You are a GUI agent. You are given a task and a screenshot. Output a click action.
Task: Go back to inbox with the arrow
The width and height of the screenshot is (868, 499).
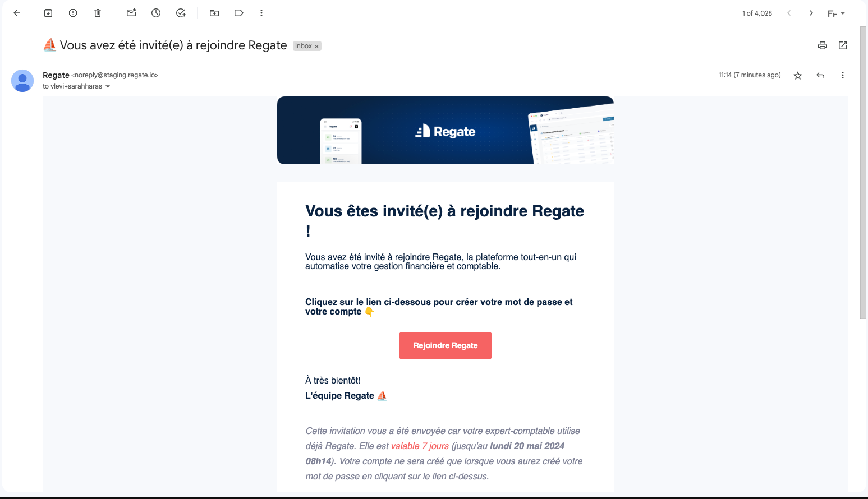17,13
